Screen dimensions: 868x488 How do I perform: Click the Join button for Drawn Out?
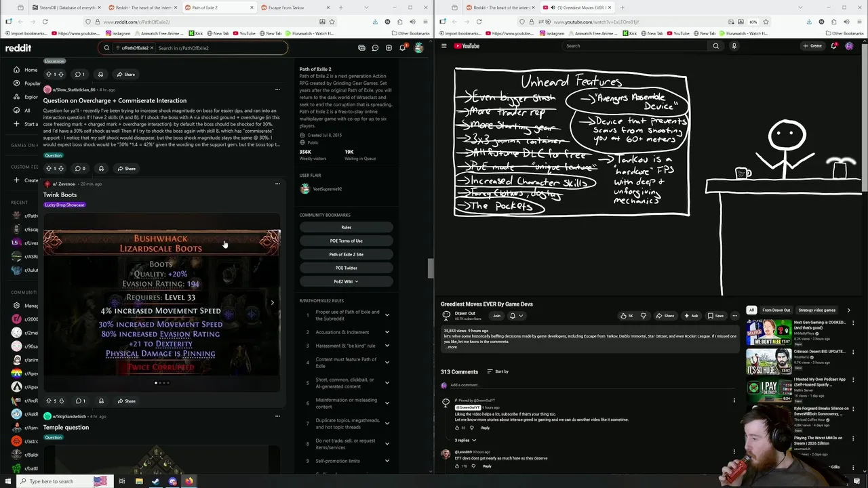(x=496, y=316)
